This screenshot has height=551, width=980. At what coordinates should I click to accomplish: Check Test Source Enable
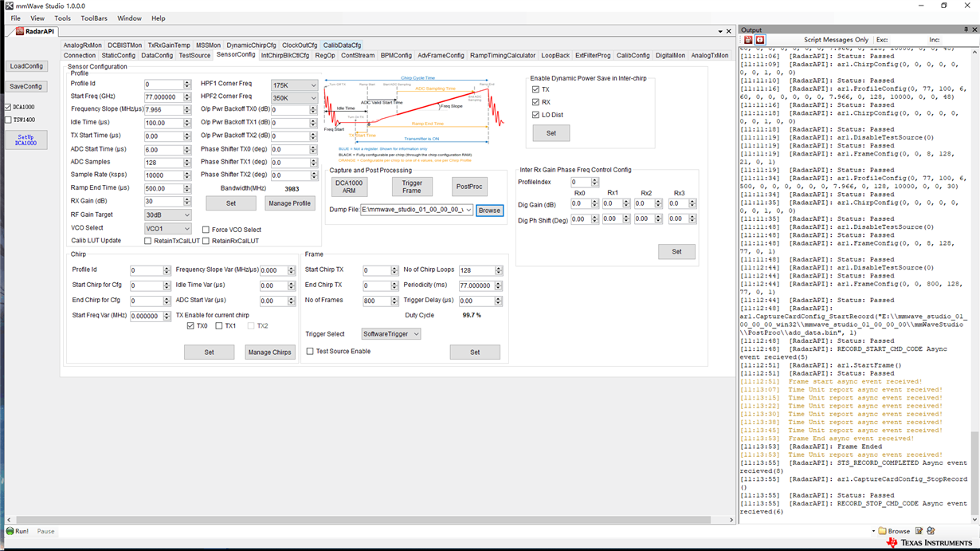pos(311,352)
